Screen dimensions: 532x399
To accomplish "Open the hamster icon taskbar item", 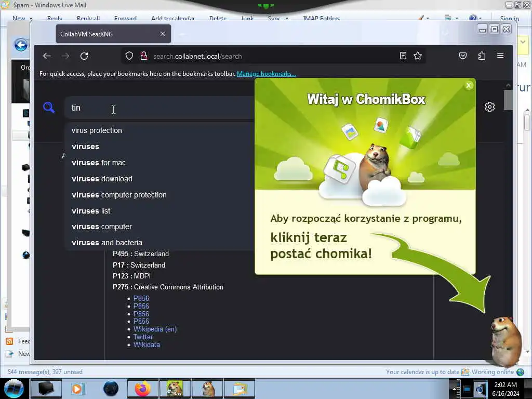I will coord(208,389).
